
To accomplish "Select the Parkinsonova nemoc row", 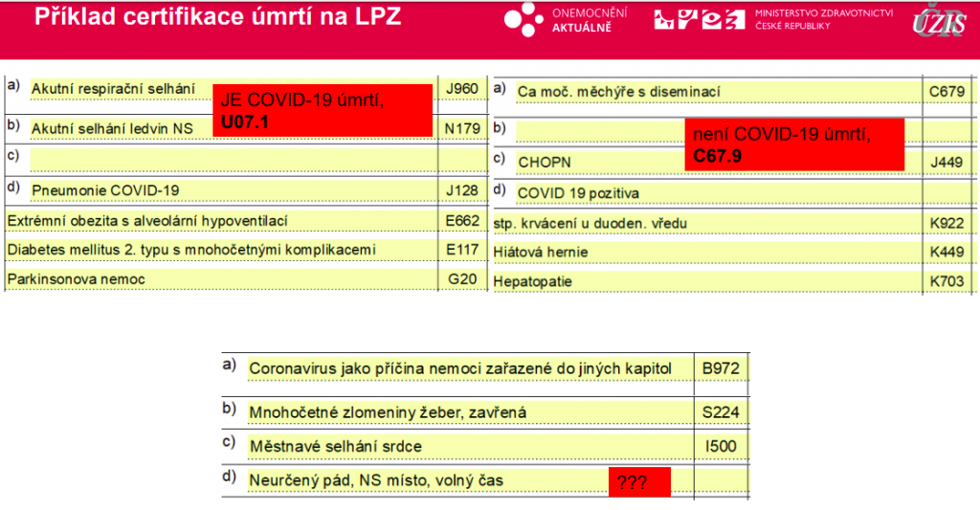I will pyautogui.click(x=78, y=279).
